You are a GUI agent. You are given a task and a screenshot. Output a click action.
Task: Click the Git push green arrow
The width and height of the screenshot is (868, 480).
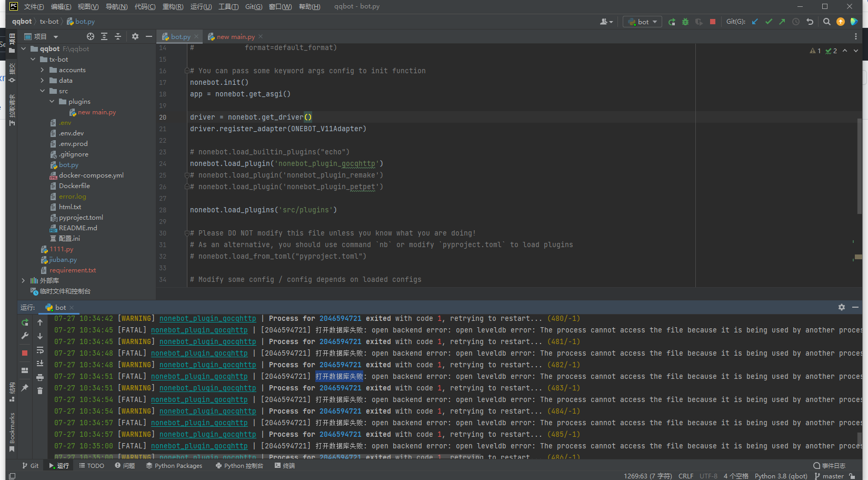point(782,22)
